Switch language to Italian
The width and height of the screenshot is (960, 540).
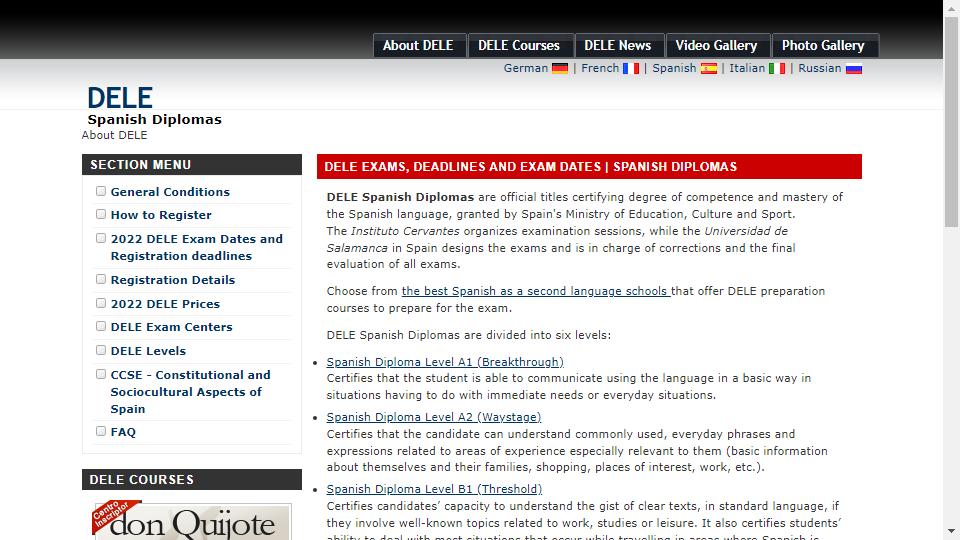click(x=747, y=68)
